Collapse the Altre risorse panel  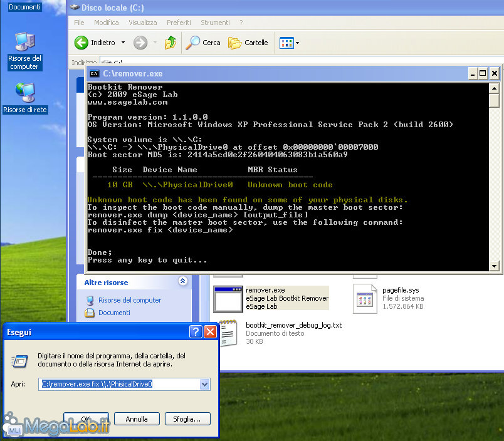[182, 282]
